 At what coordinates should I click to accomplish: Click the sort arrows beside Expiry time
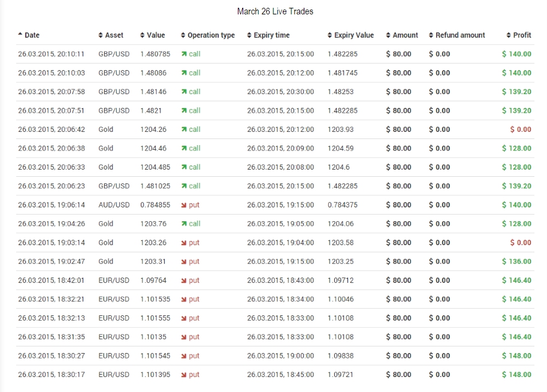tap(249, 35)
